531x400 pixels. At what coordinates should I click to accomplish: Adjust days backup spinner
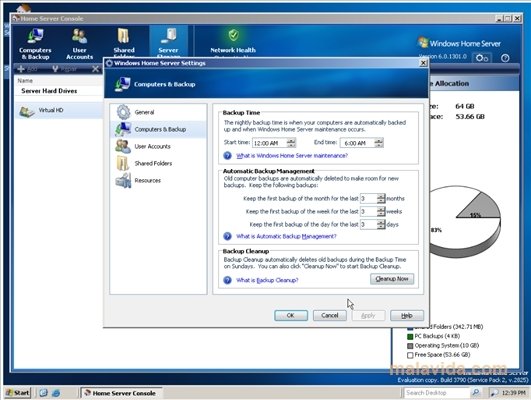tap(381, 224)
